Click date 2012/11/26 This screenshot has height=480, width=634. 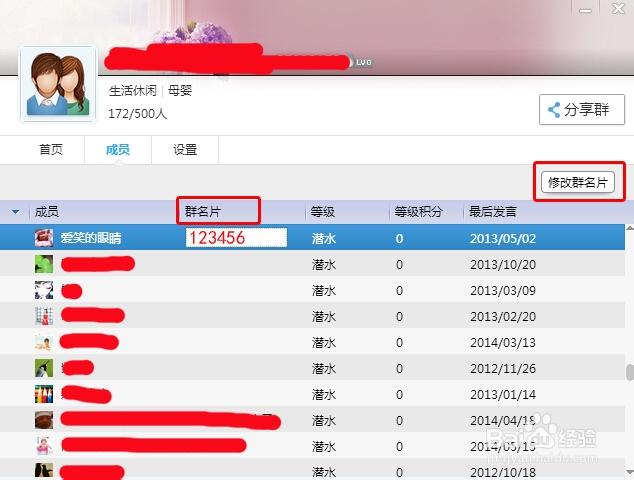point(503,368)
